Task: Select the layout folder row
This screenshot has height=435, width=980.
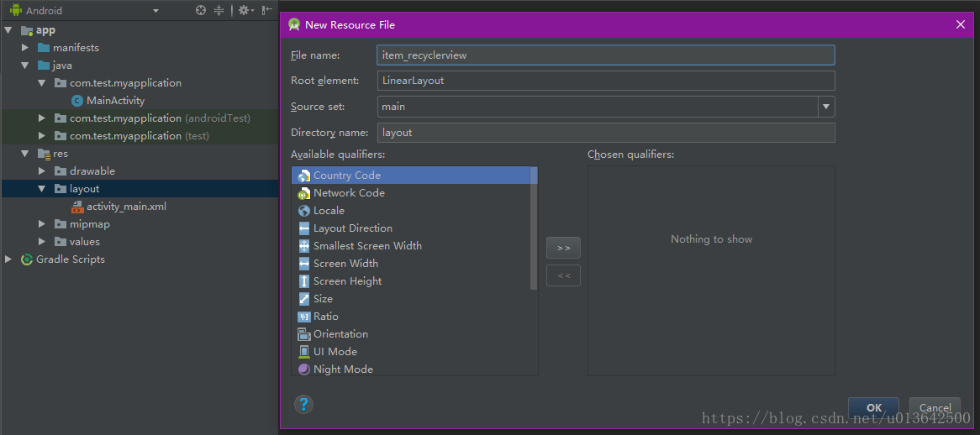Action: [x=140, y=188]
